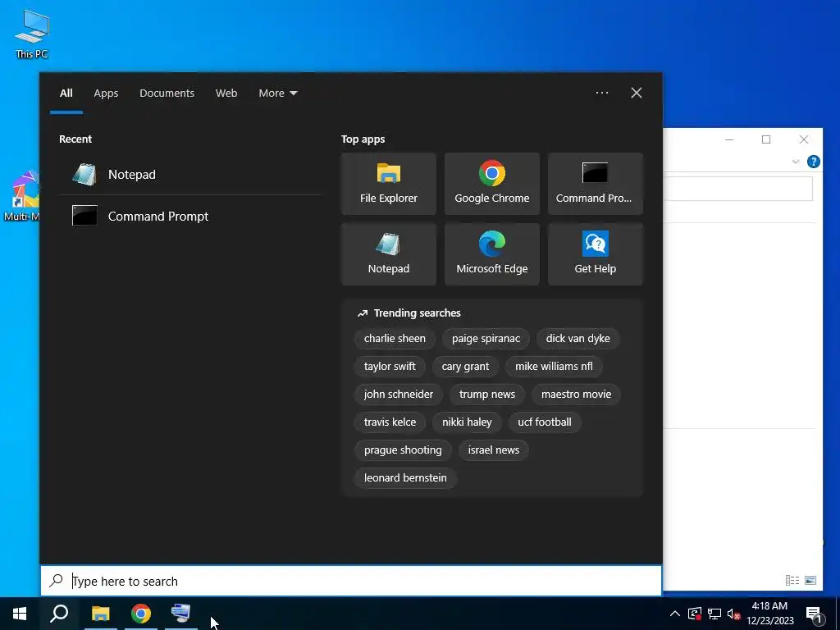Search trending topic trump news
840x630 pixels.
click(487, 394)
